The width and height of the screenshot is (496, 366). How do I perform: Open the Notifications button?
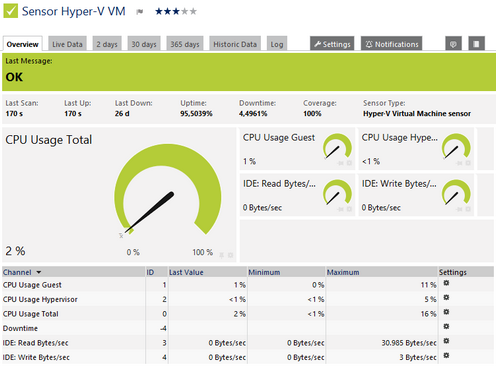391,44
